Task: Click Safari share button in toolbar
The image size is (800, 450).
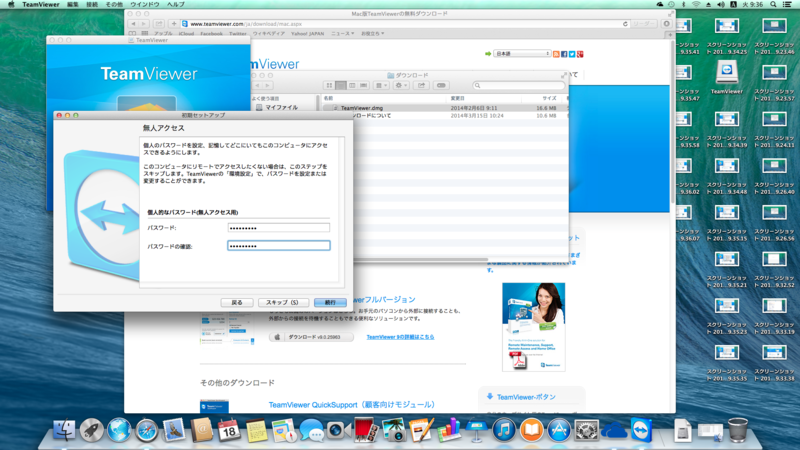Action: coord(159,24)
